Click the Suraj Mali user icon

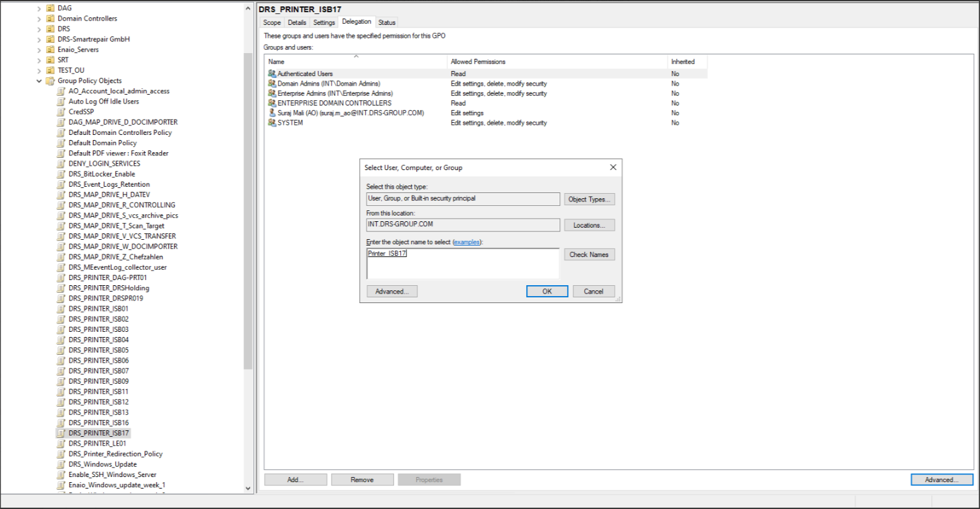coord(272,113)
